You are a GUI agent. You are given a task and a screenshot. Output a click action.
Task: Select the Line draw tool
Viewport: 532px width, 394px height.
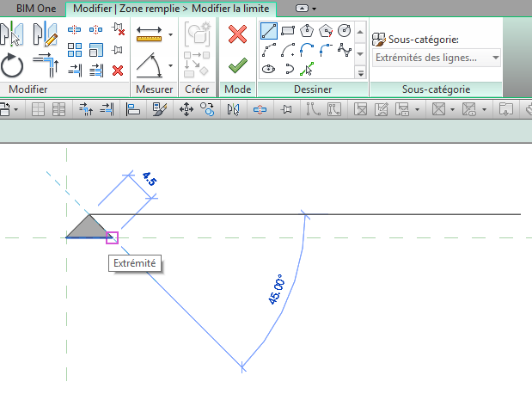pos(268,31)
